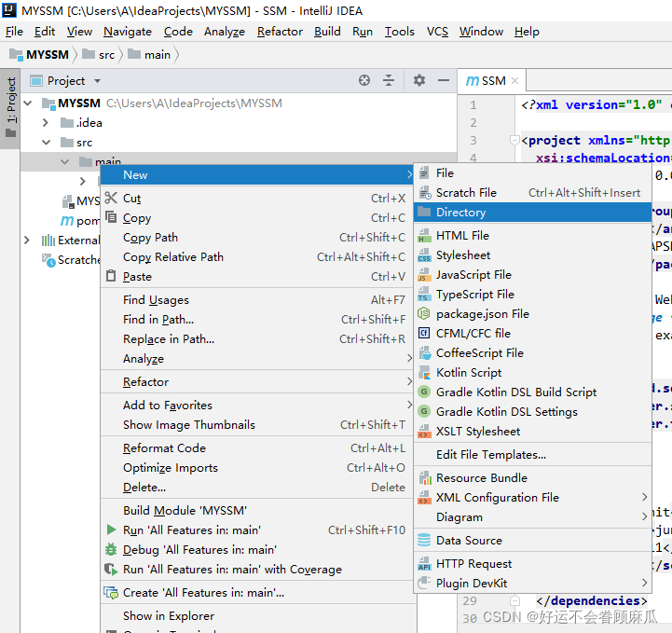This screenshot has width=672, height=633.
Task: Click the src breadcrumb in navigation bar
Action: 105,54
